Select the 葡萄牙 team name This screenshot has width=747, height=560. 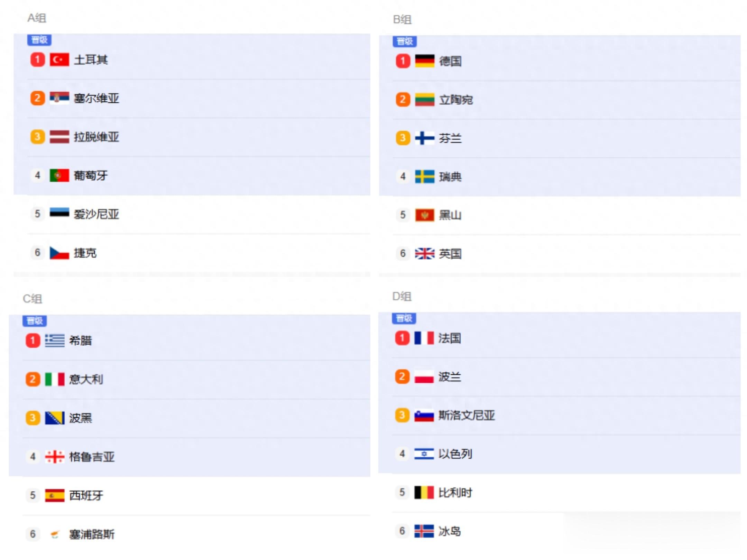91,176
